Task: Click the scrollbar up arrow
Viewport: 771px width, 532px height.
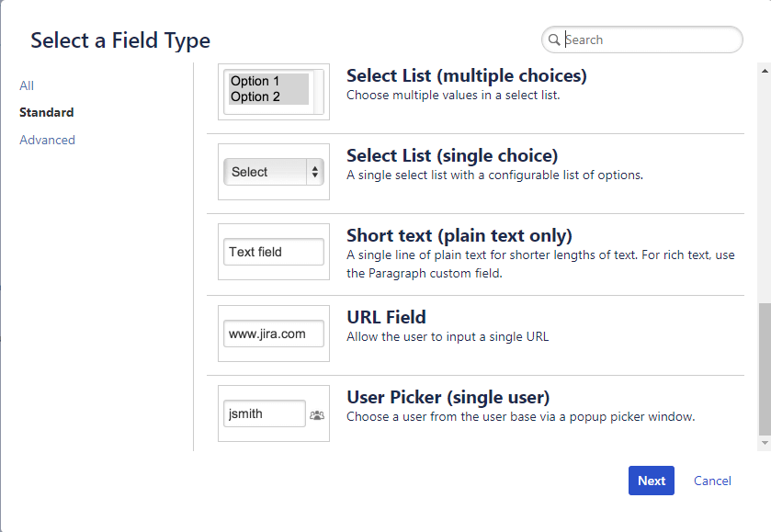Action: (x=763, y=69)
